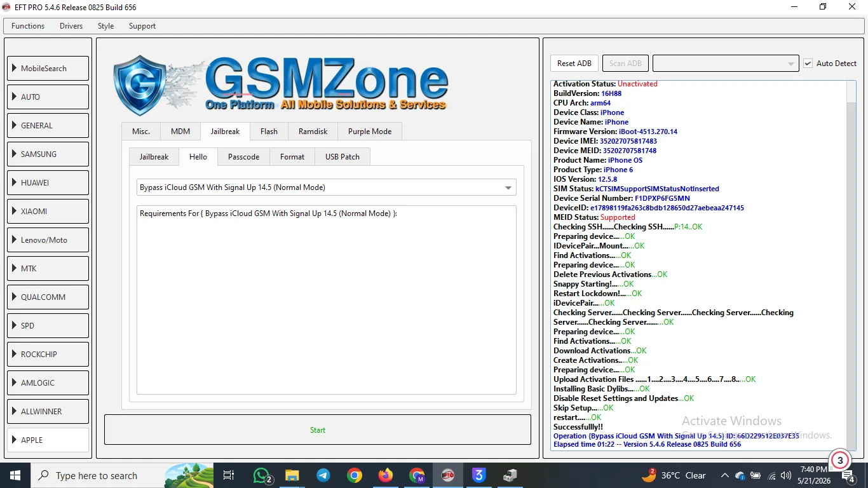This screenshot has width=868, height=488.
Task: Click the "Elapsed time 01:22" log line
Action: [647, 444]
